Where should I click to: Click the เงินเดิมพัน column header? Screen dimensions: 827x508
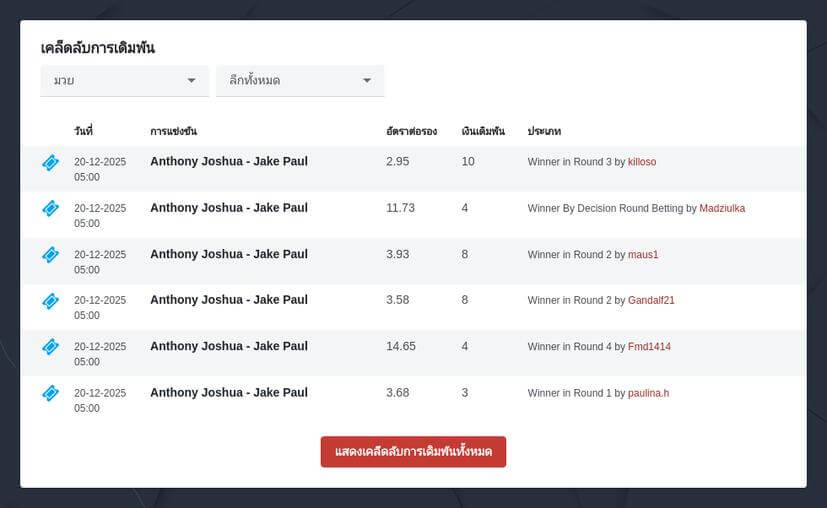pyautogui.click(x=483, y=132)
